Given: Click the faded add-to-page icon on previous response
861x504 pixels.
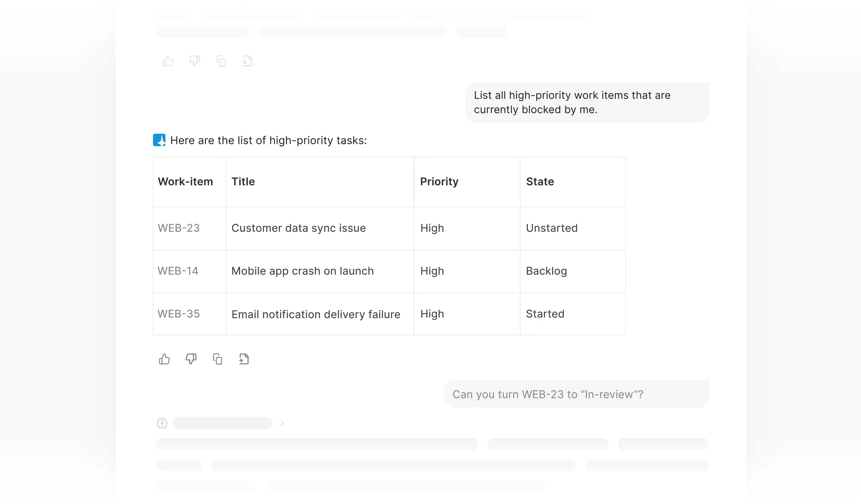Looking at the screenshot, I should (x=247, y=61).
